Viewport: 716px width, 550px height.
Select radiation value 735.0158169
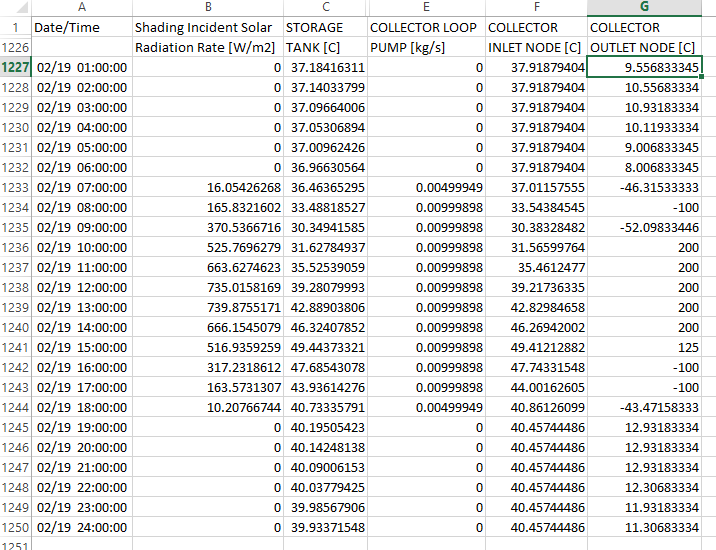click(208, 287)
